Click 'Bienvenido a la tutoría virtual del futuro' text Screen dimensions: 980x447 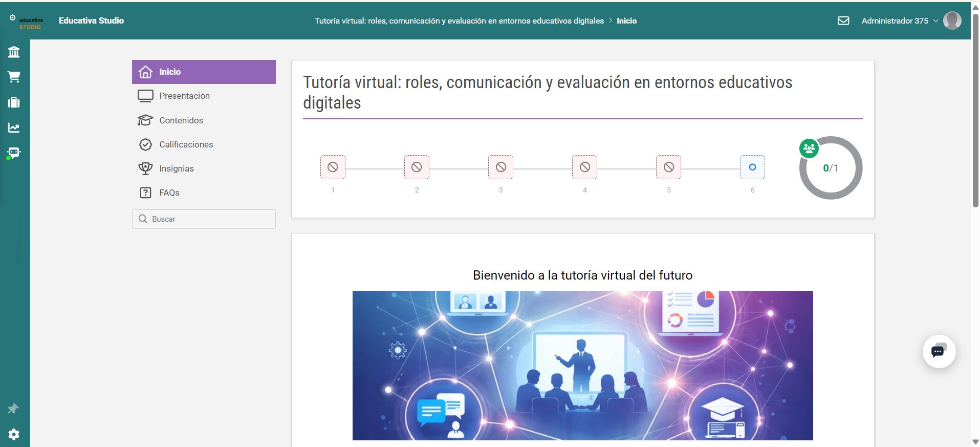582,275
